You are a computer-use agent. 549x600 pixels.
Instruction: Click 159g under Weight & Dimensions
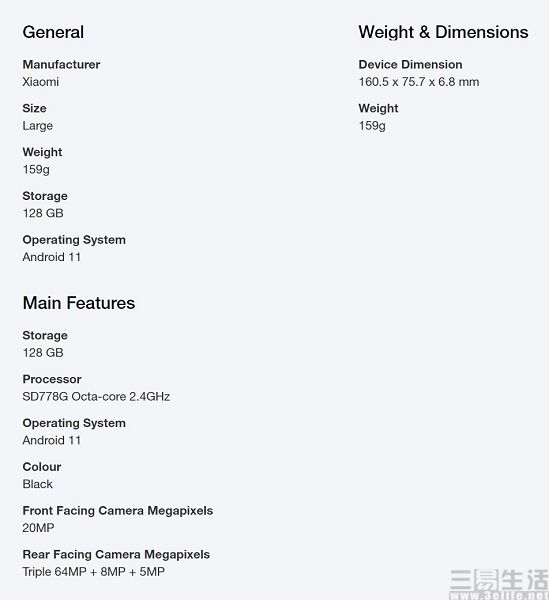[x=372, y=126]
